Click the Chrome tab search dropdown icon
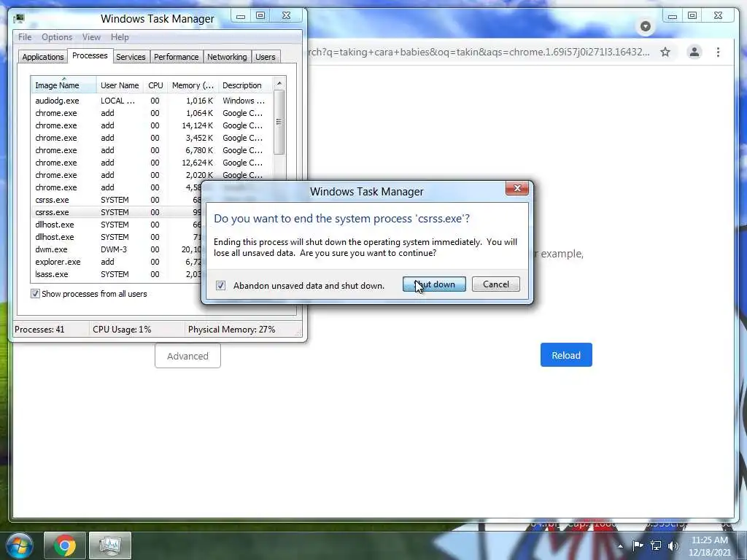Viewport: 747px width, 560px height. pyautogui.click(x=646, y=26)
